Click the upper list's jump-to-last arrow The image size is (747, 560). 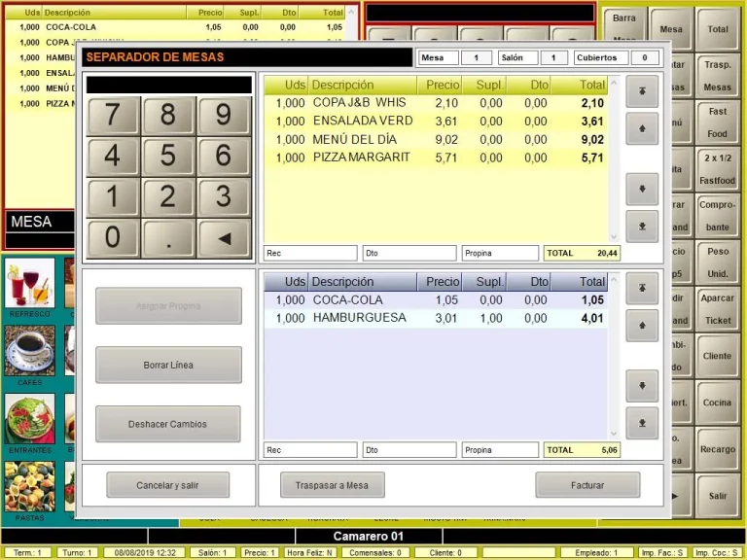click(x=642, y=226)
